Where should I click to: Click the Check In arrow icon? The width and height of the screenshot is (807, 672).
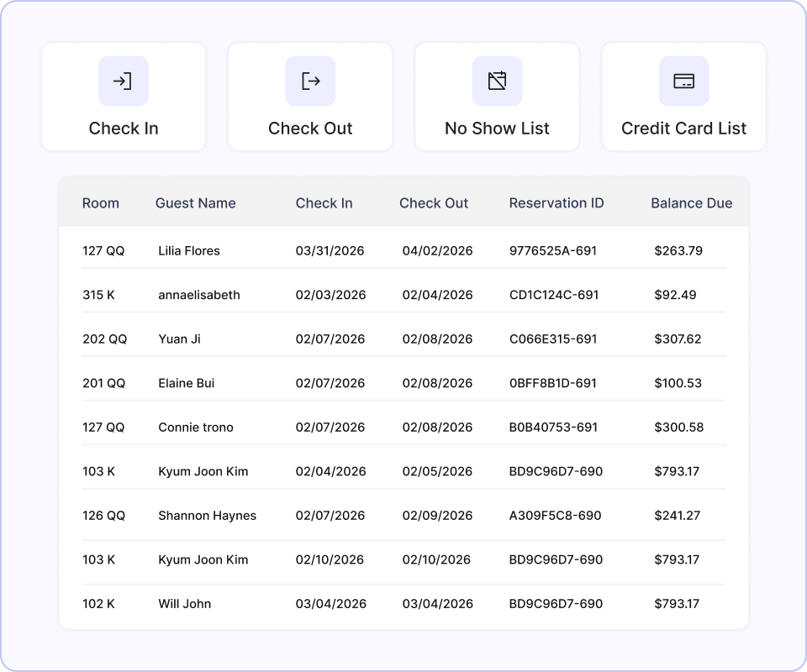[124, 81]
